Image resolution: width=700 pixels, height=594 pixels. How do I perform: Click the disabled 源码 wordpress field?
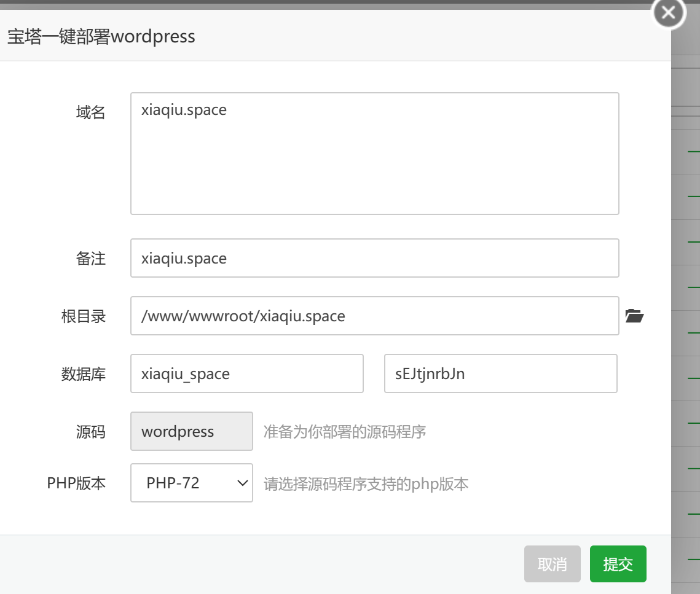(x=192, y=431)
